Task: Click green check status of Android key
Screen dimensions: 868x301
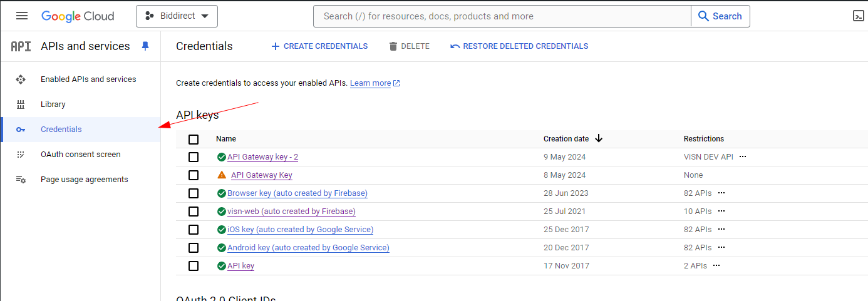Action: [x=222, y=248]
